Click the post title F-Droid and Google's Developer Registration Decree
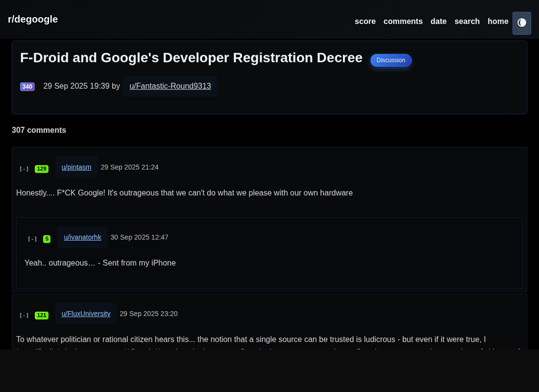 point(191,58)
